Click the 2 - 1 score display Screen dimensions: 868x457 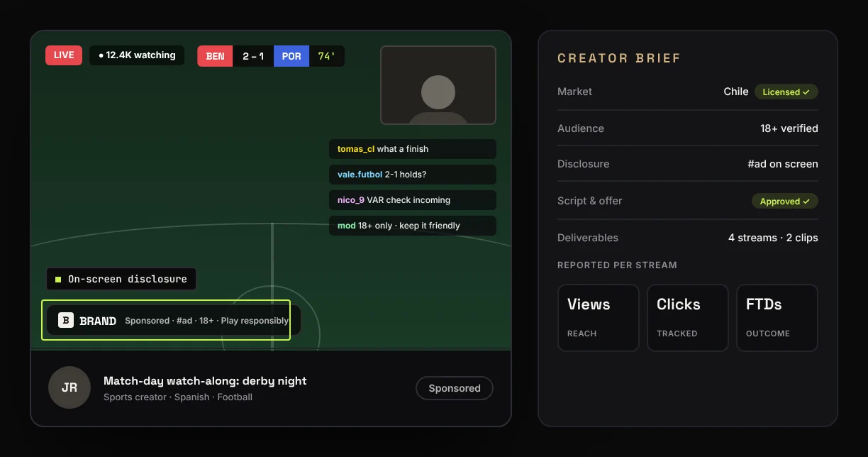click(253, 56)
